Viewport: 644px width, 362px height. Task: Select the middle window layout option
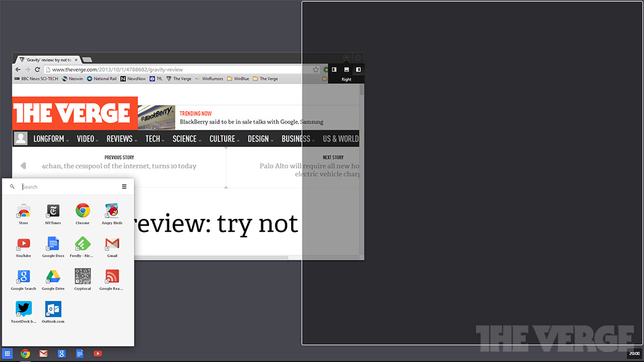click(346, 70)
